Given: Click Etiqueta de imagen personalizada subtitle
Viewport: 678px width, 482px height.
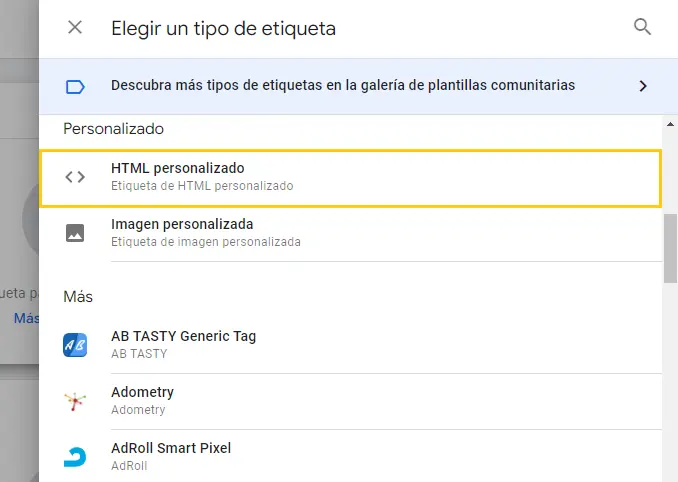Looking at the screenshot, I should 206,242.
